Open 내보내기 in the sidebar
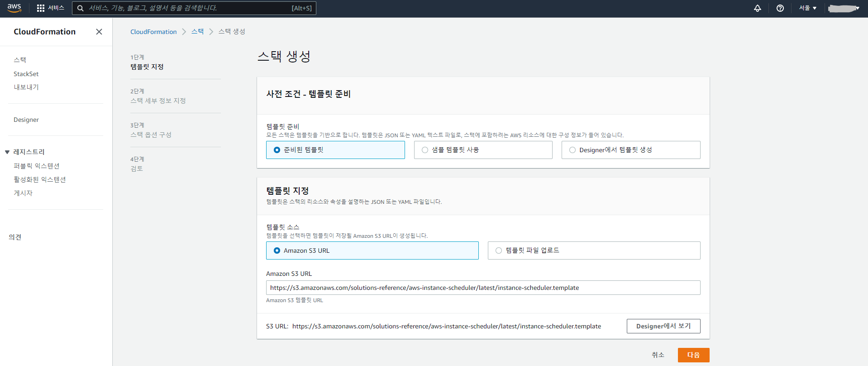Image resolution: width=868 pixels, height=366 pixels. [26, 87]
